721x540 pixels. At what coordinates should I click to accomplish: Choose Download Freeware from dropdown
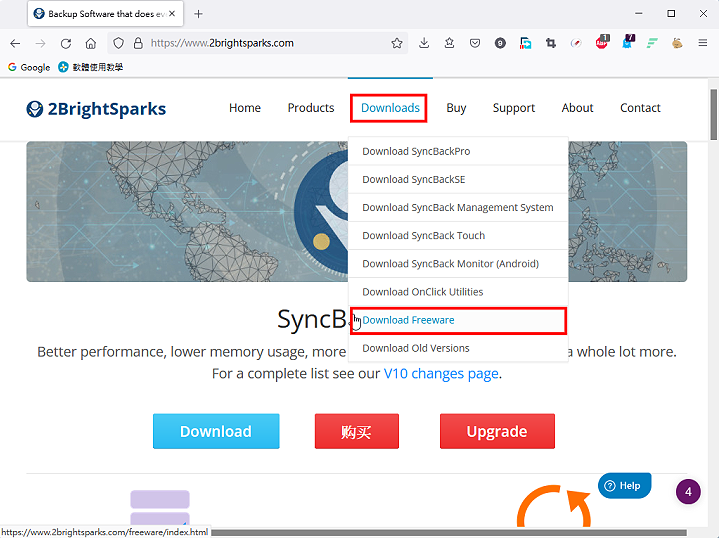click(458, 321)
